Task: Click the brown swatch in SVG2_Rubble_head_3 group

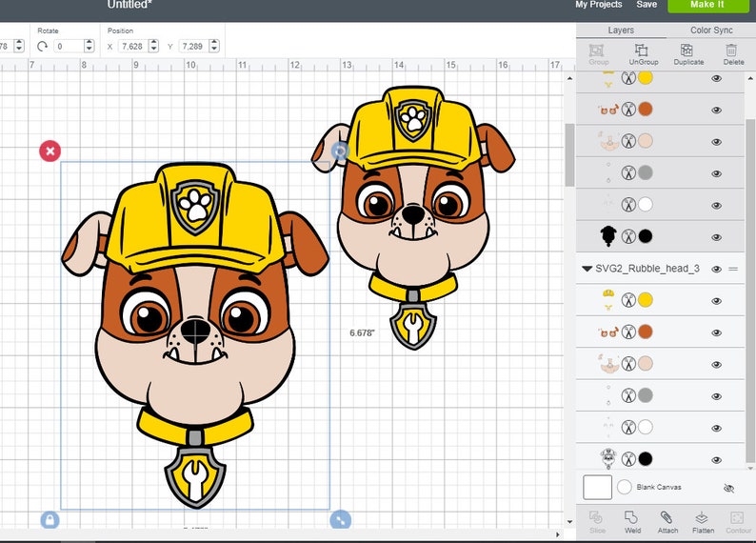Action: click(x=646, y=332)
